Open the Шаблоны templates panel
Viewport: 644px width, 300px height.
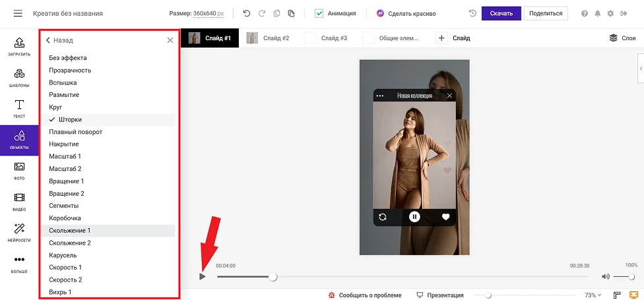pyautogui.click(x=19, y=78)
